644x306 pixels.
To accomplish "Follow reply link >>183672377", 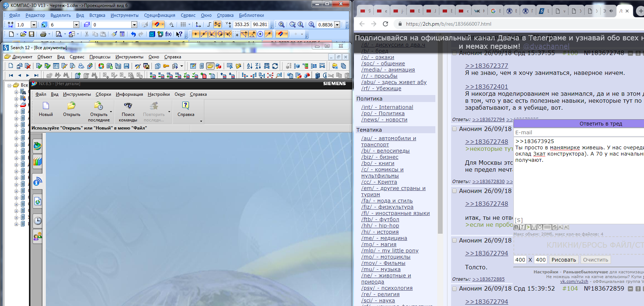I will [487, 66].
